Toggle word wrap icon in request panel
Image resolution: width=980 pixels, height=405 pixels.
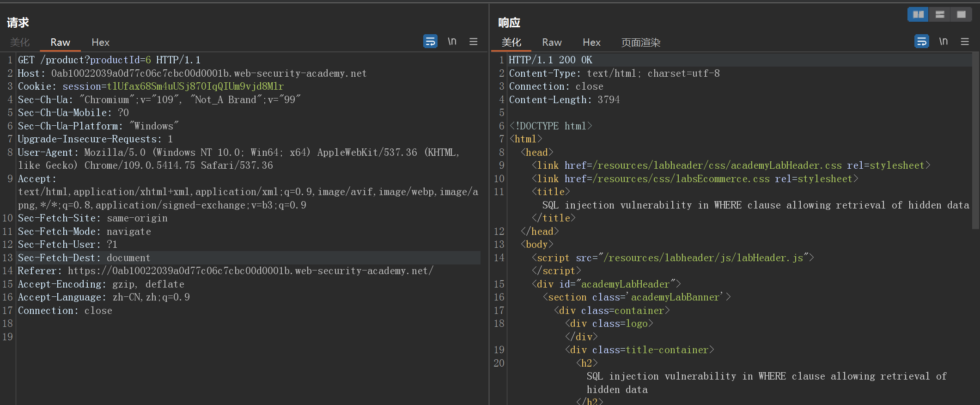430,42
